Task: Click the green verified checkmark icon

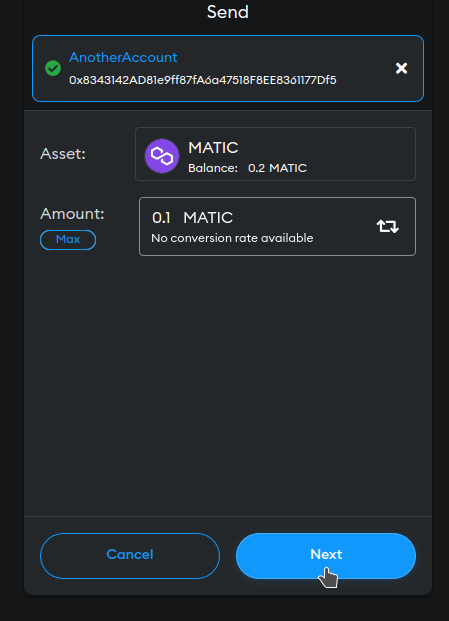Action: point(53,68)
